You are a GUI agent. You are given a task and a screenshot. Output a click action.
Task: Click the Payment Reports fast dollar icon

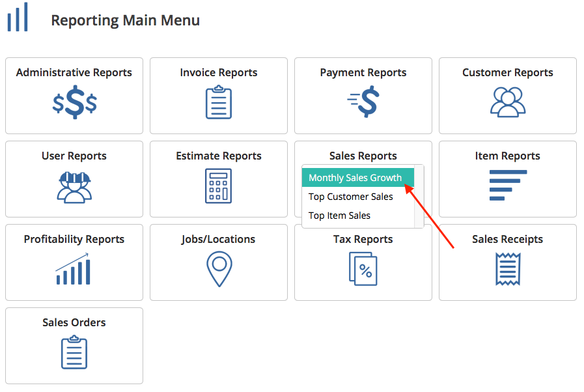point(363,102)
